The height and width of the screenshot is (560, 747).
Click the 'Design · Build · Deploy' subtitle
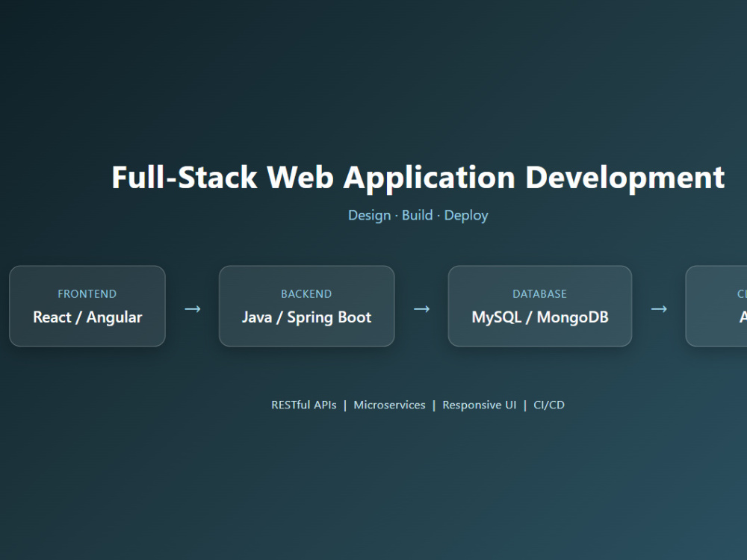418,215
